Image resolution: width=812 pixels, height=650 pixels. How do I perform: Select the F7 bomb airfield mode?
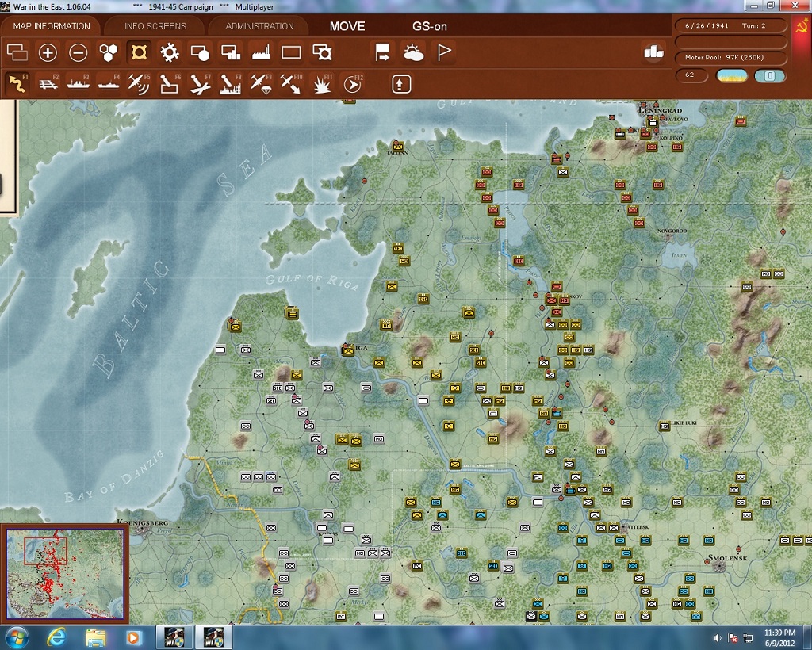click(200, 84)
